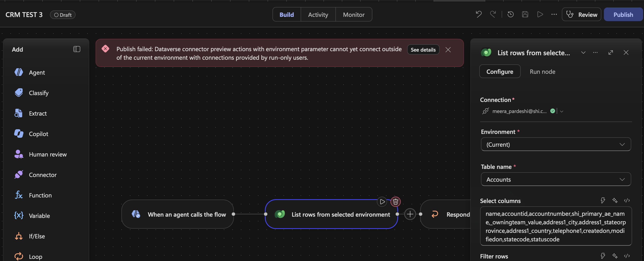Delete the List rows node with trash icon

point(395,202)
